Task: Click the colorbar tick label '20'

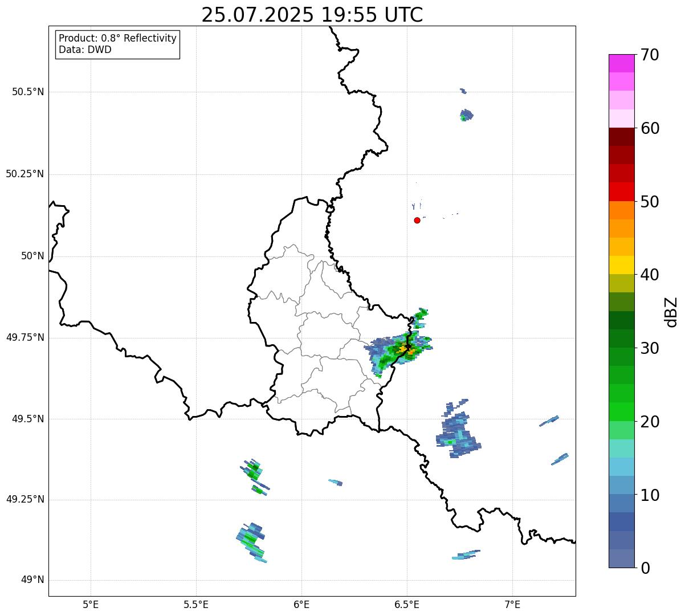Action: tap(650, 422)
